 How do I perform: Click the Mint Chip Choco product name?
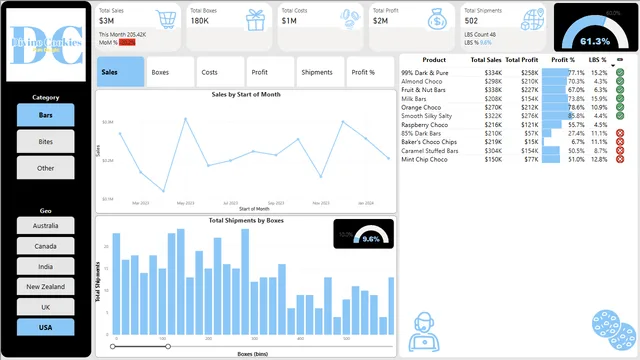point(424,159)
